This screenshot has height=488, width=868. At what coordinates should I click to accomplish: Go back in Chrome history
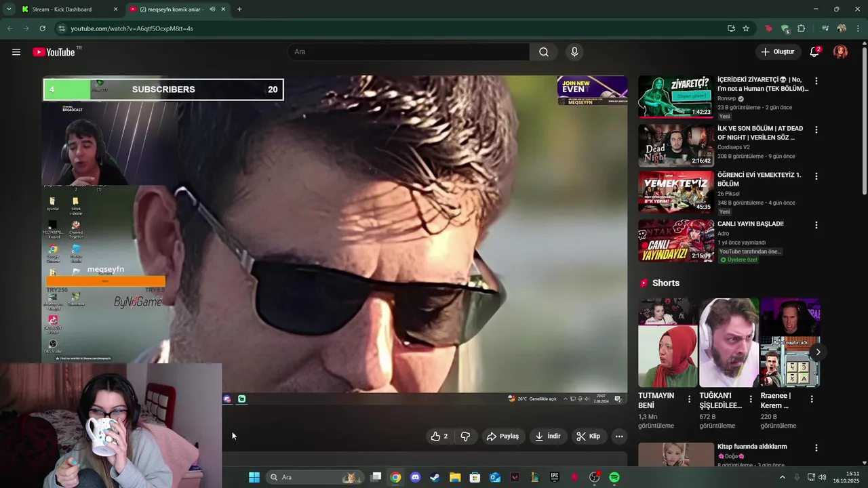(9, 28)
